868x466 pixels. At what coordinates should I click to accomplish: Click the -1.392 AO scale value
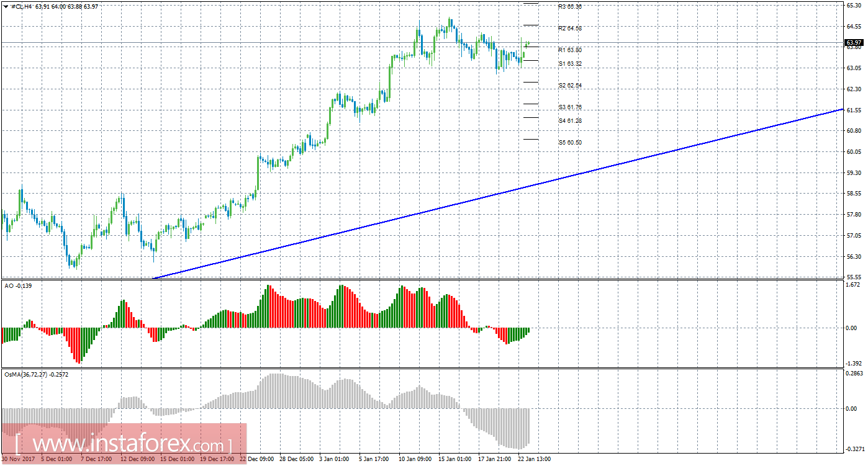tap(853, 364)
